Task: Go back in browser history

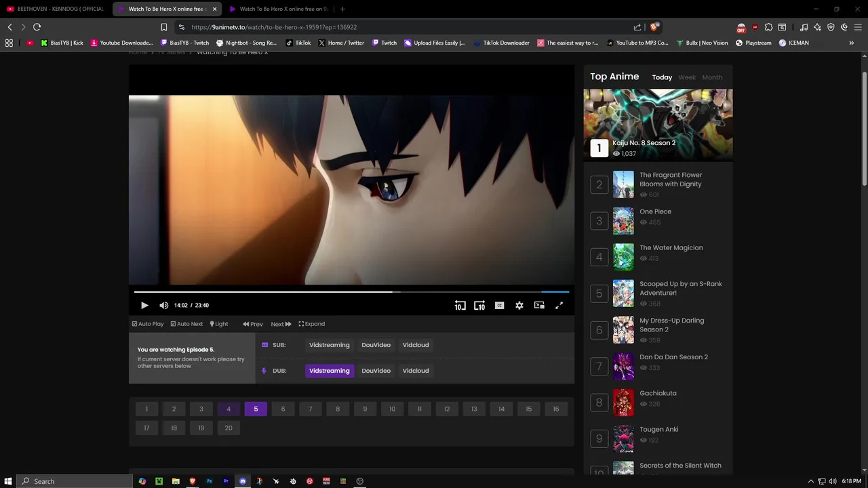Action: (9, 27)
